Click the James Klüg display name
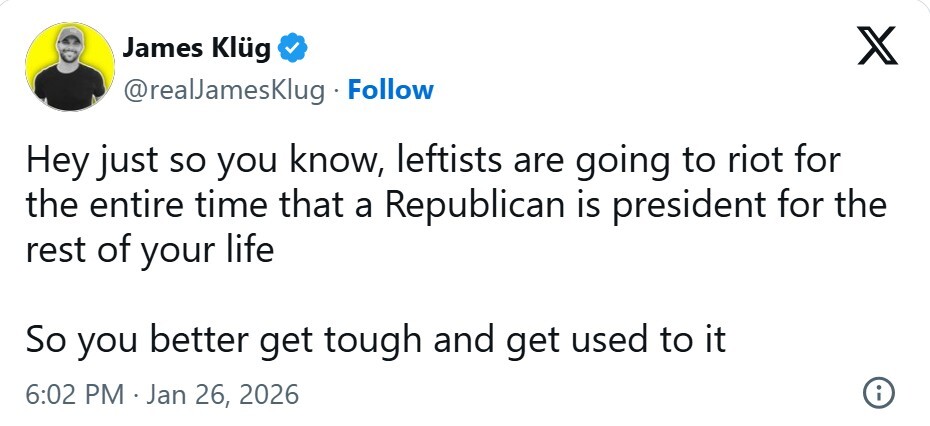 195,48
